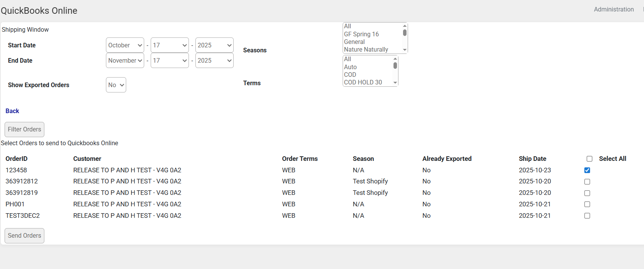This screenshot has height=269, width=644.
Task: Open the Start Date year dropdown
Action: (214, 45)
